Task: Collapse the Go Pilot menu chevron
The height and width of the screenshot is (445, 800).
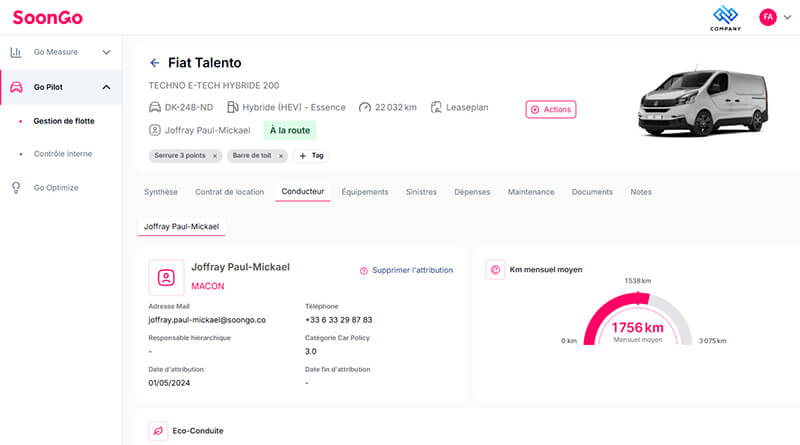Action: (x=106, y=87)
